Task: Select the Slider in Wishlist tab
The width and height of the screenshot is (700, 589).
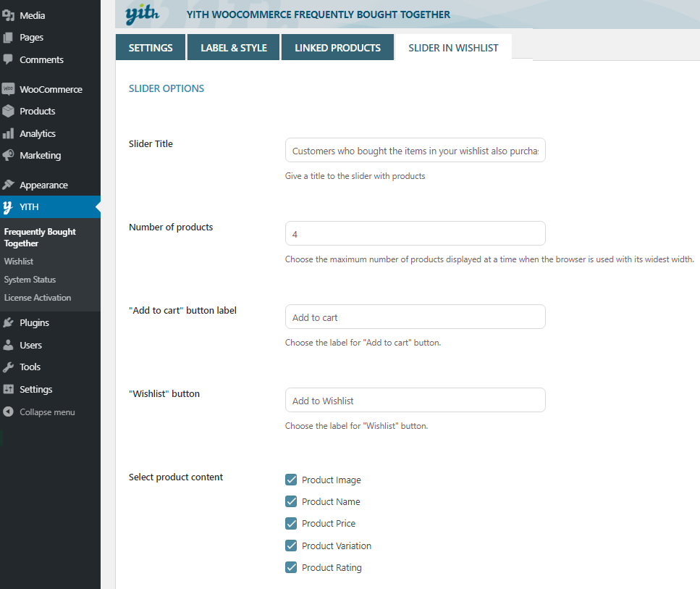Action: (x=453, y=47)
